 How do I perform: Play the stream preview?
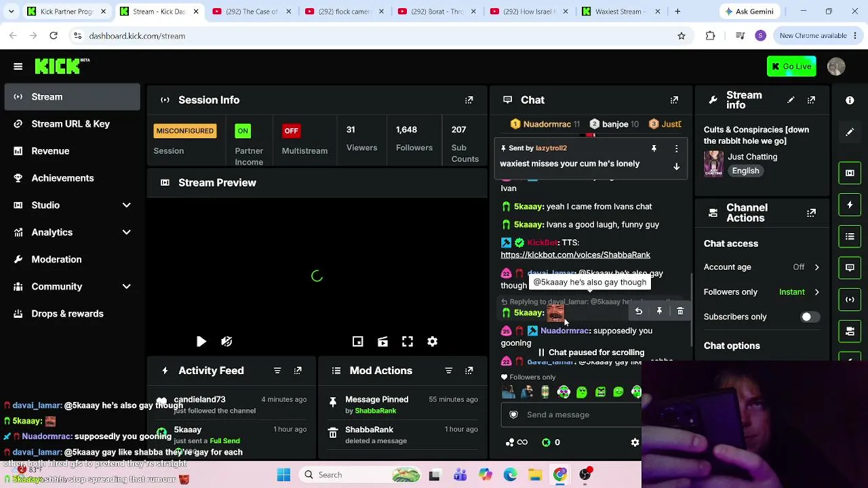(x=201, y=342)
